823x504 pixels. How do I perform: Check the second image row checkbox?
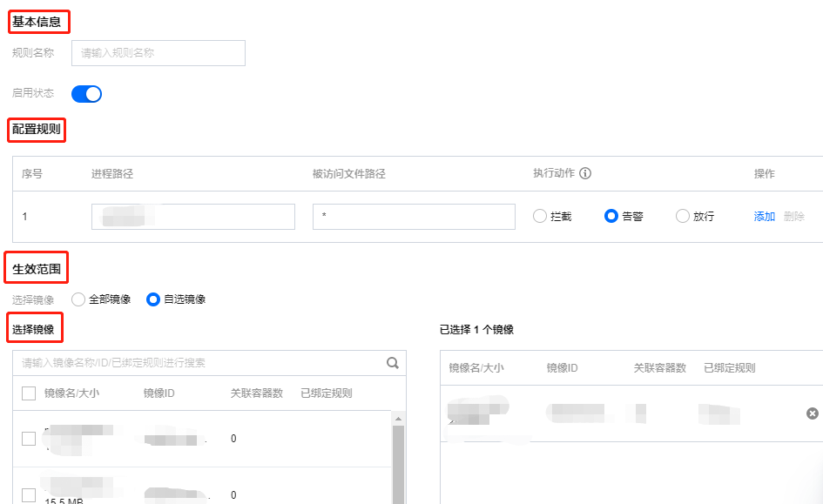coord(29,494)
